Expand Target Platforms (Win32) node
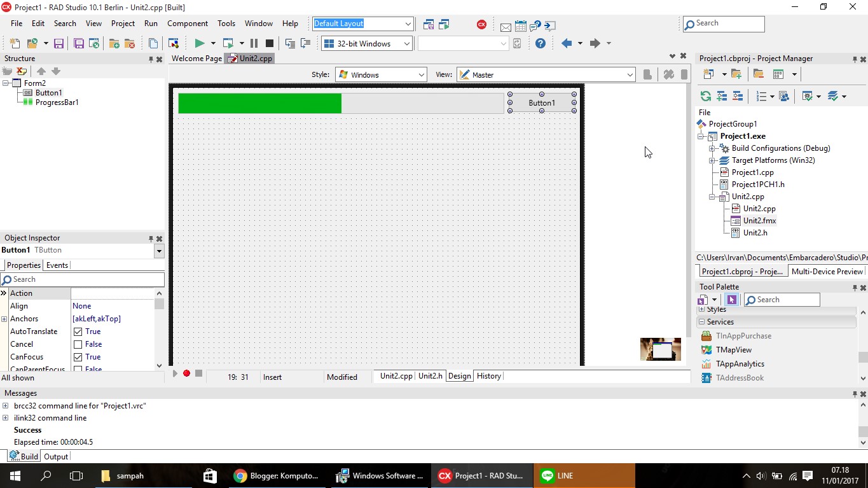This screenshot has height=488, width=868. 712,160
